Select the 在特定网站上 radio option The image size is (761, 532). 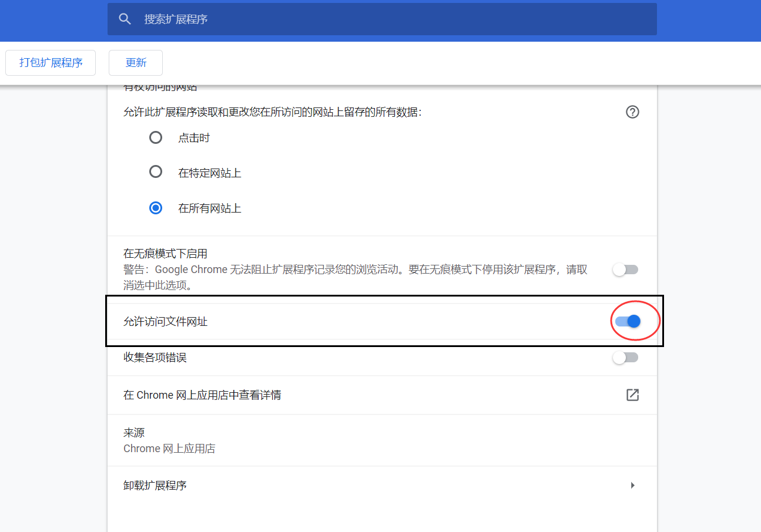[x=156, y=171]
